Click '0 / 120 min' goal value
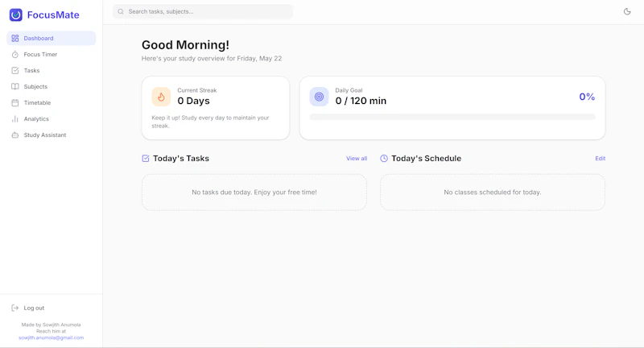The image size is (644, 348). [x=361, y=101]
